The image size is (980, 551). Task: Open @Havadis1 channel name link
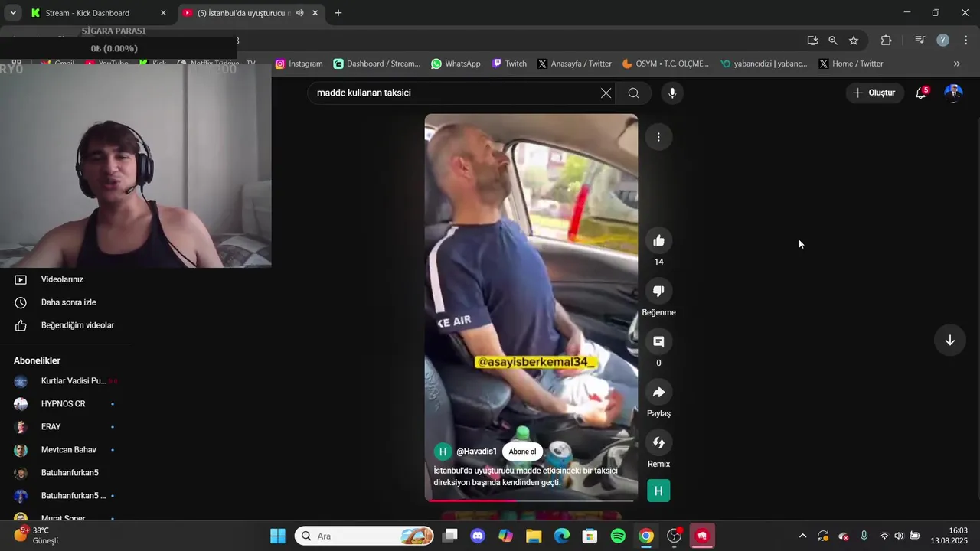[476, 452]
